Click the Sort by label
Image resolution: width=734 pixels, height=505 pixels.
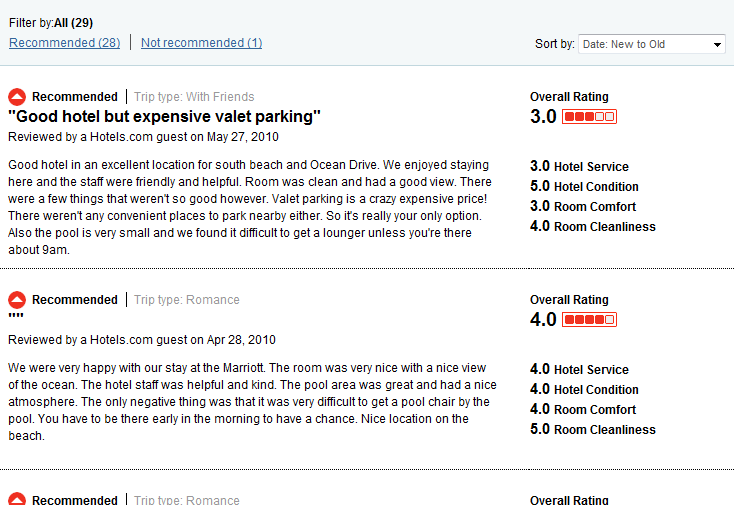tap(555, 44)
